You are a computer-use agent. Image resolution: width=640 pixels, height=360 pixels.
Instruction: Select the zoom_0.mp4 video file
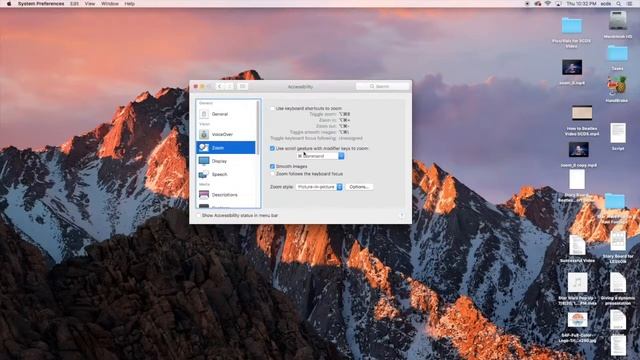(572, 67)
